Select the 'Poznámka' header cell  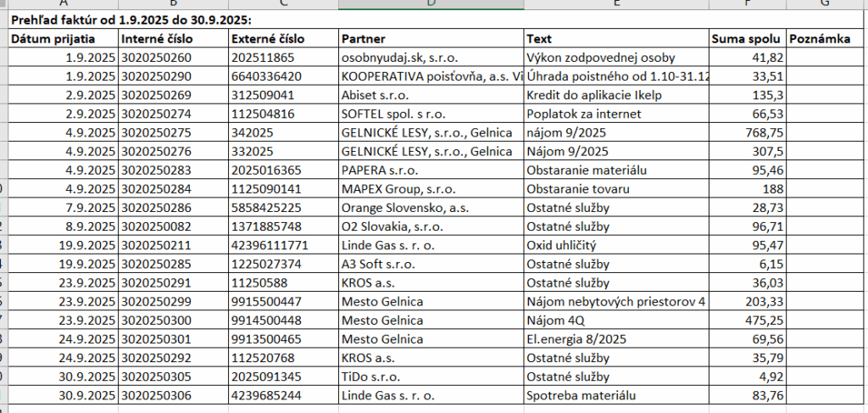(819, 38)
